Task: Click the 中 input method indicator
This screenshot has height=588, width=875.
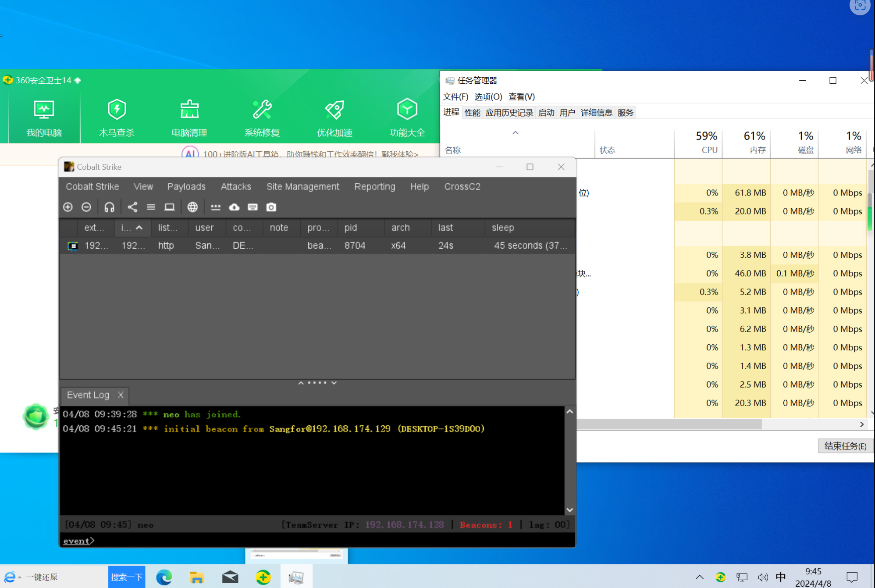Action: (781, 577)
